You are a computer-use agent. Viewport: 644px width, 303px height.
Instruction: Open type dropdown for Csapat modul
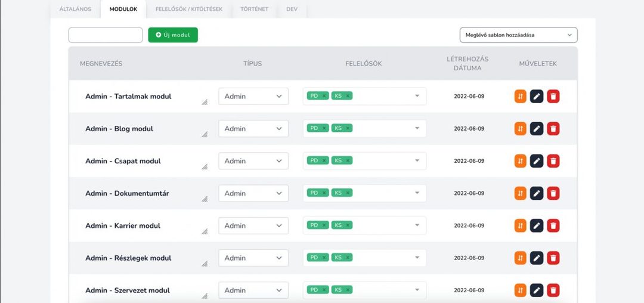click(253, 161)
